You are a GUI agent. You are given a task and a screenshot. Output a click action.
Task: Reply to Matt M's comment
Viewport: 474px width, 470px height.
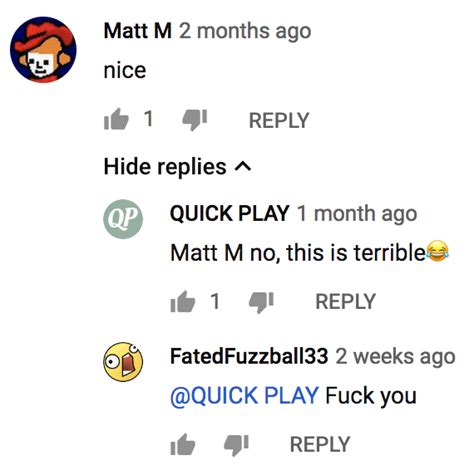[x=279, y=120]
